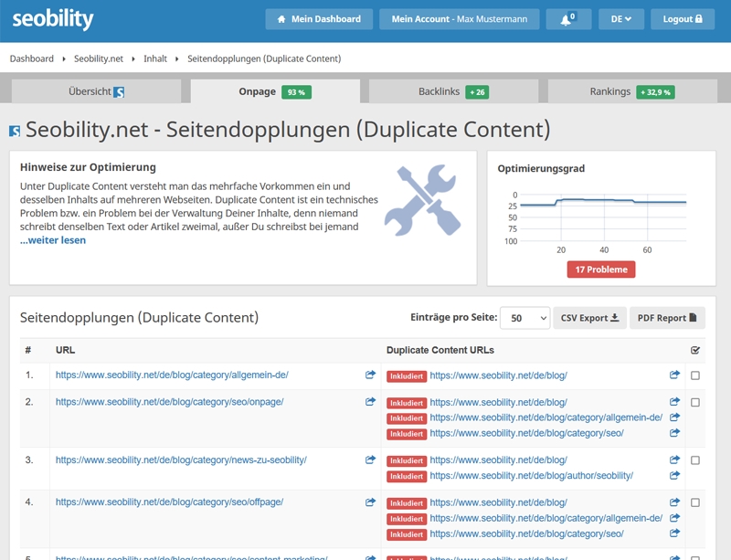Click the Seobility S icon beside page title

(15, 131)
